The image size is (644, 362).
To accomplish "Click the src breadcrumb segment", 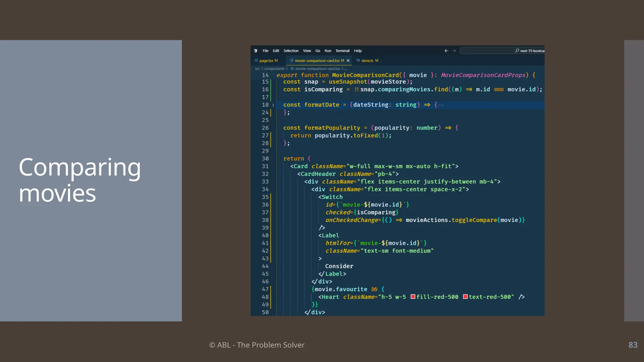I will coord(257,69).
